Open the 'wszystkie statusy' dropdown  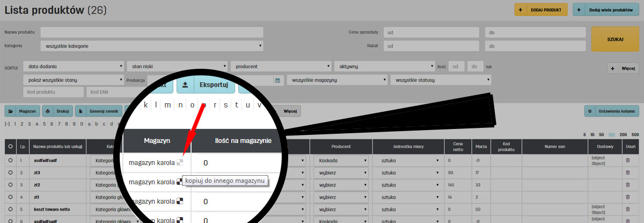[x=441, y=80]
